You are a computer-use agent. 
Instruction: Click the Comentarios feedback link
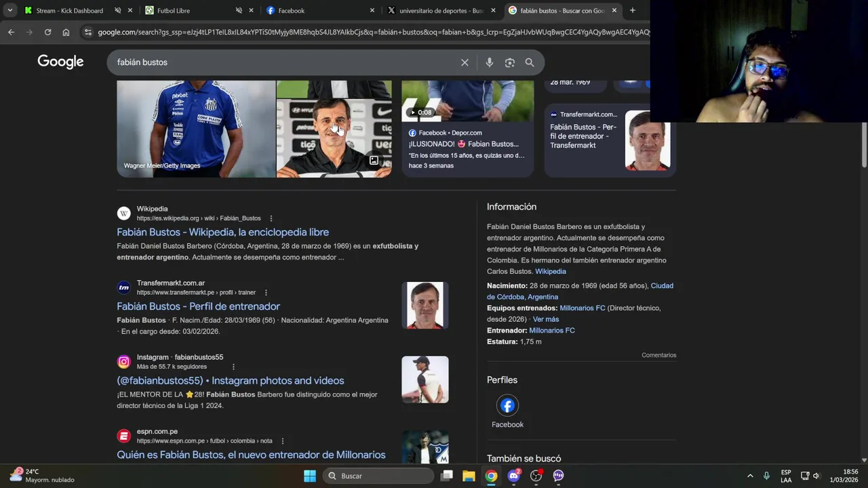pos(658,355)
